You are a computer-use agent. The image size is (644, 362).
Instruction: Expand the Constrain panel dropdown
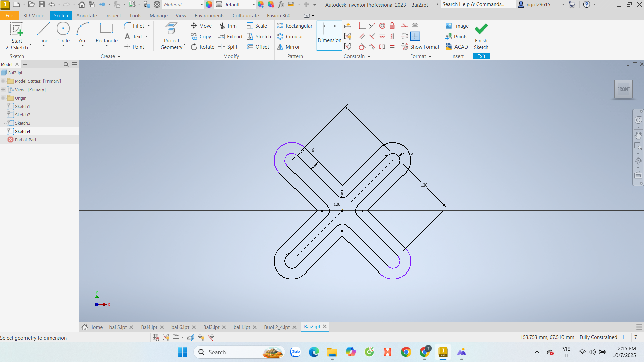pos(369,56)
